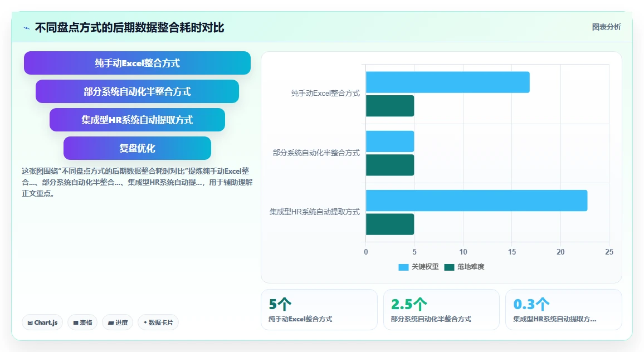Toggle the 落地难度 legend swatch
The image size is (644, 352).
coord(449,267)
